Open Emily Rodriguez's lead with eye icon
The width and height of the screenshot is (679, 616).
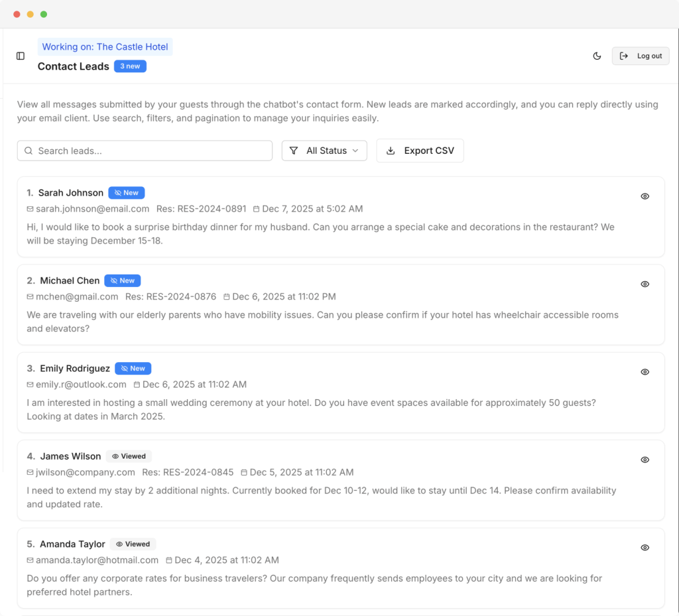(x=645, y=372)
